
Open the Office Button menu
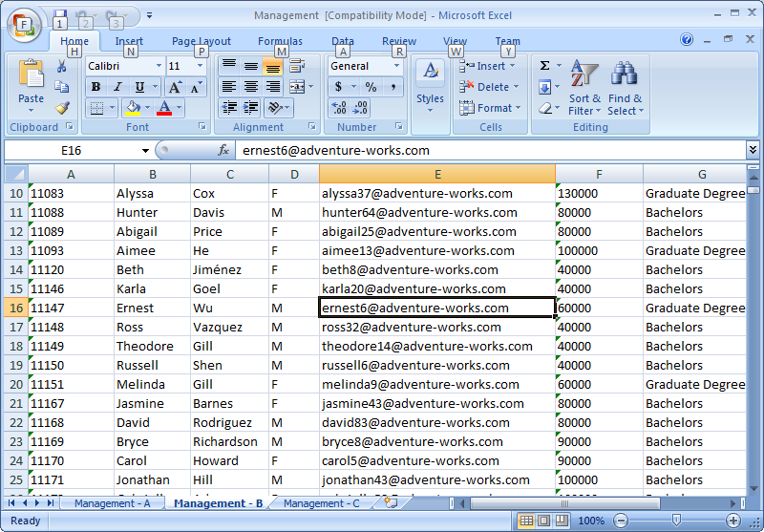(24, 26)
